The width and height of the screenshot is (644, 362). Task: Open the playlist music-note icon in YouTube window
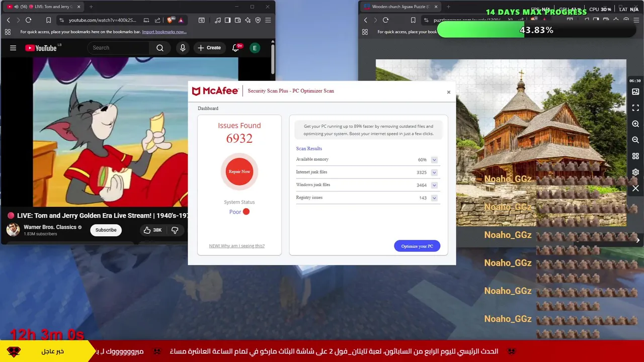pos(217,20)
